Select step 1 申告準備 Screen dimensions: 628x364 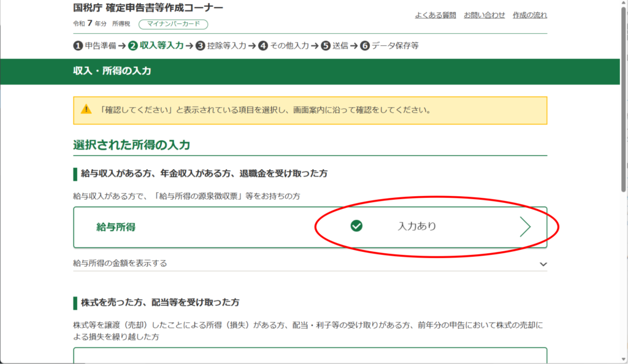[95, 45]
